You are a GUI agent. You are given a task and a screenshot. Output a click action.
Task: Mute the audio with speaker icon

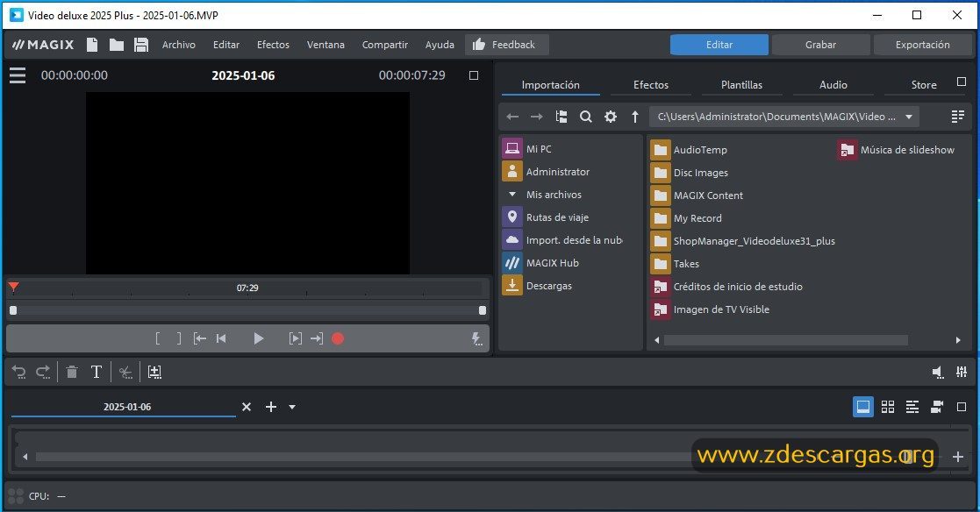click(x=938, y=372)
